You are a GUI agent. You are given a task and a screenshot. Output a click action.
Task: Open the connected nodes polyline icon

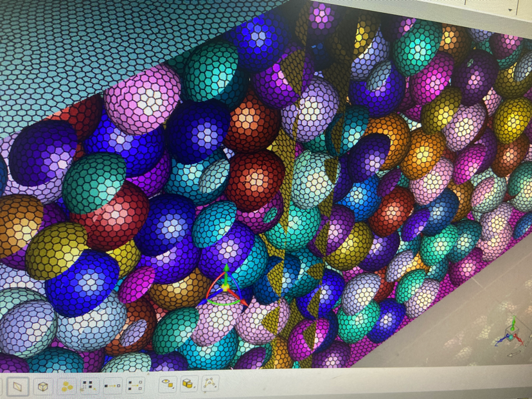(x=210, y=383)
